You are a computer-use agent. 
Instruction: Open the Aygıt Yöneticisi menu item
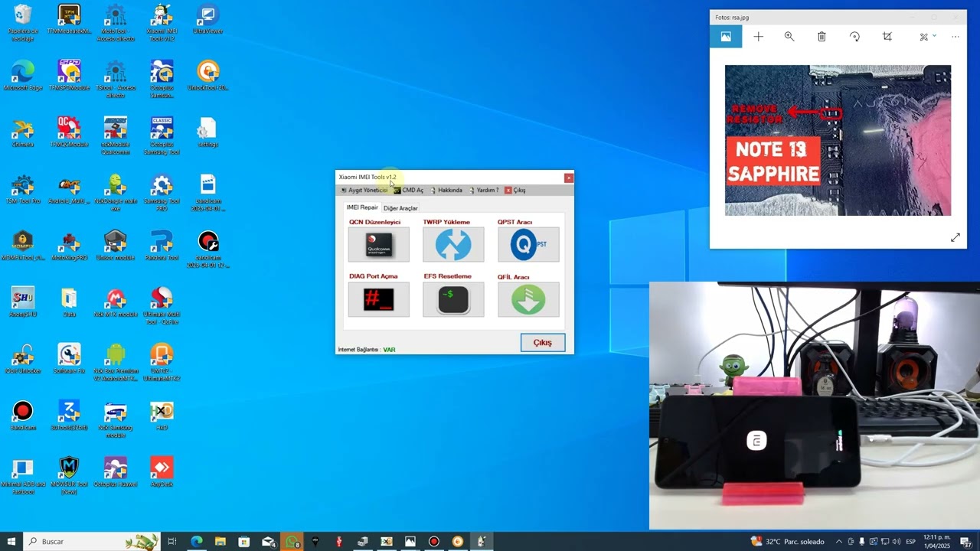click(364, 190)
